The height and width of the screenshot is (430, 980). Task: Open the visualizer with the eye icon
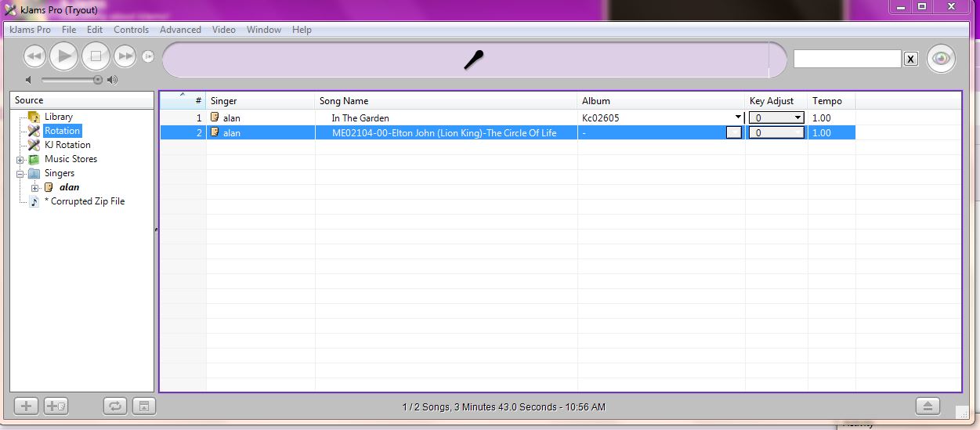click(941, 59)
